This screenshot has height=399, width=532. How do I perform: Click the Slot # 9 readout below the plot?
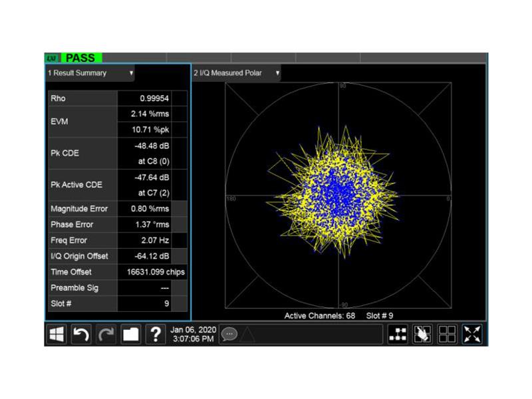(380, 316)
